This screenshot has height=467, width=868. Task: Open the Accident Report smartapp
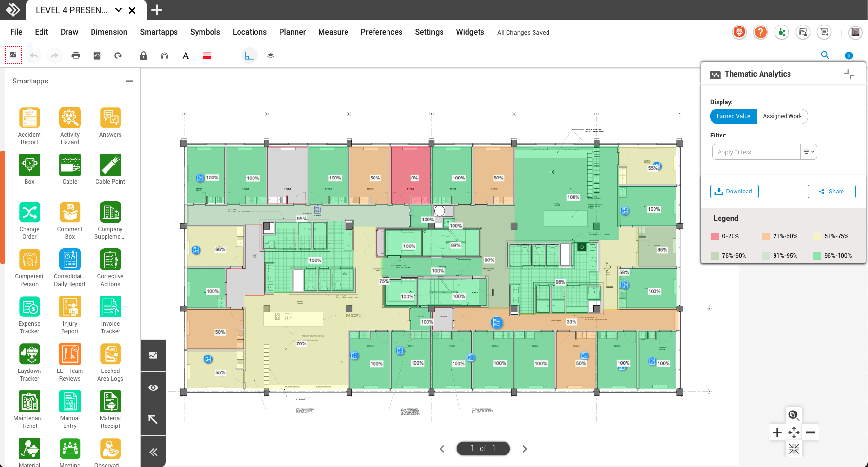[x=29, y=118]
